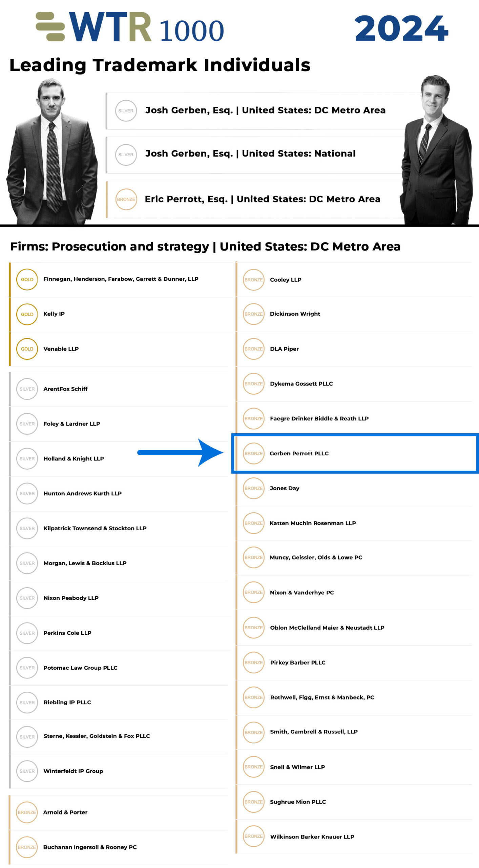Click the WTR 1000 logo
The image size is (479, 868).
(130, 27)
